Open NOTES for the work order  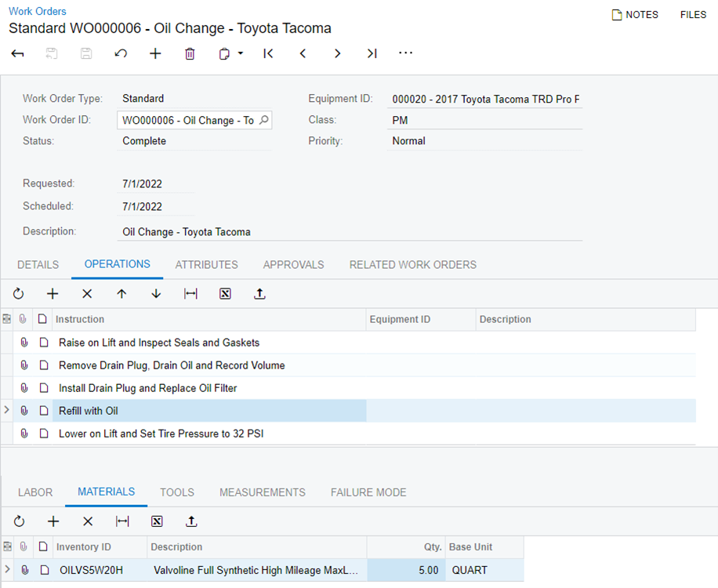tap(635, 15)
